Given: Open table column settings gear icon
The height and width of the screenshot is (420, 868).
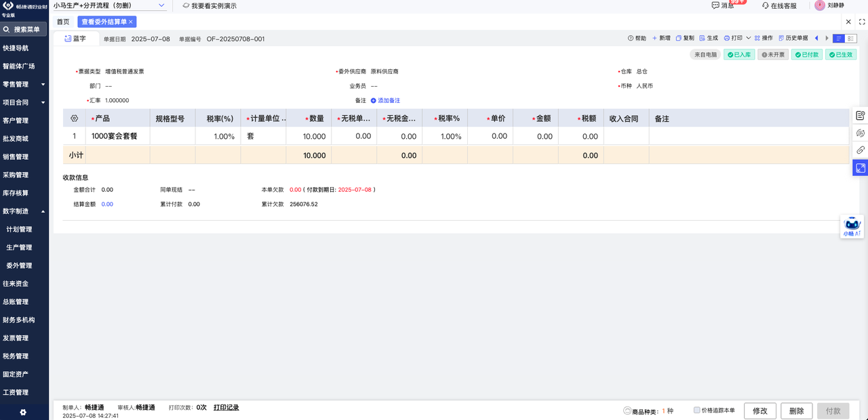Looking at the screenshot, I should (x=74, y=118).
